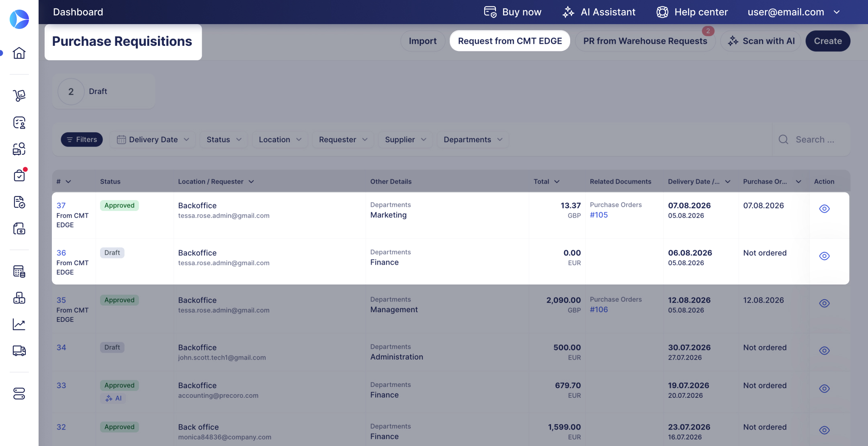Expand the Delivery Date filter dropdown

153,139
